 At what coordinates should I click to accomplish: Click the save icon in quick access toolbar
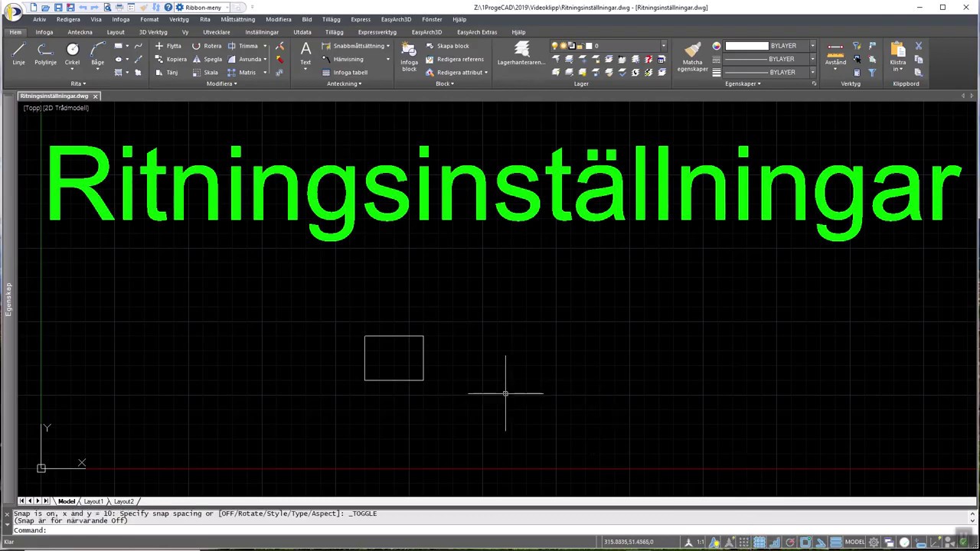58,8
